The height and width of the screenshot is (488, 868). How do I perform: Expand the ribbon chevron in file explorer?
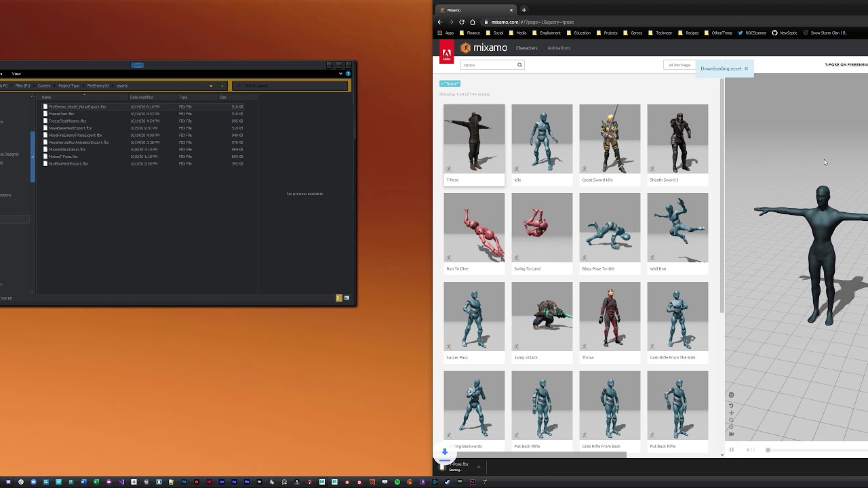(340, 73)
